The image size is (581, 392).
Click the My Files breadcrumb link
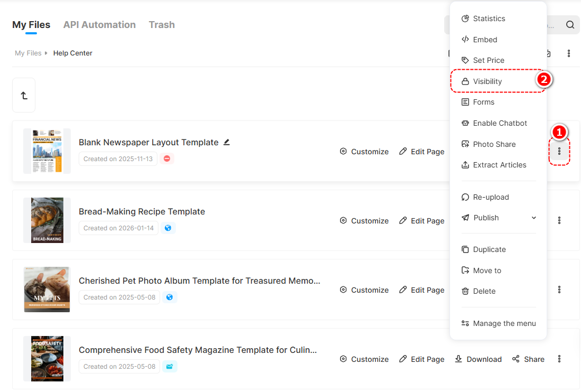tap(28, 53)
